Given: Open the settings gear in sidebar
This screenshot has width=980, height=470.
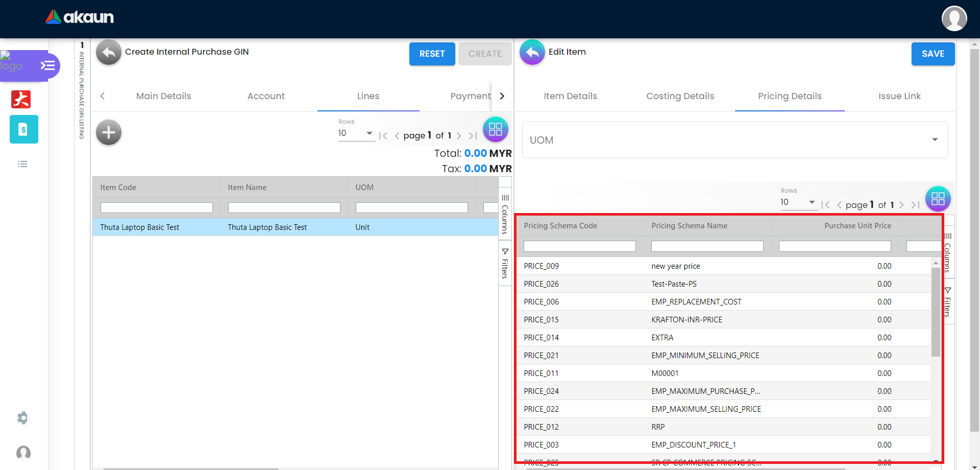Looking at the screenshot, I should tap(22, 418).
